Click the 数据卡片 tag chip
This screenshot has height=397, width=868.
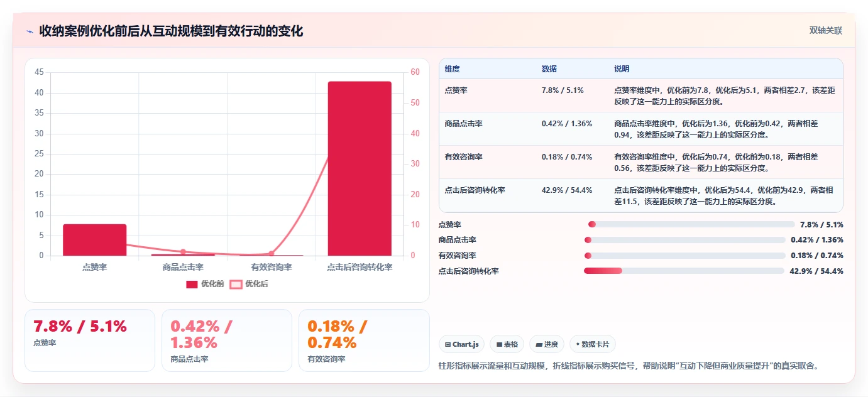point(593,344)
